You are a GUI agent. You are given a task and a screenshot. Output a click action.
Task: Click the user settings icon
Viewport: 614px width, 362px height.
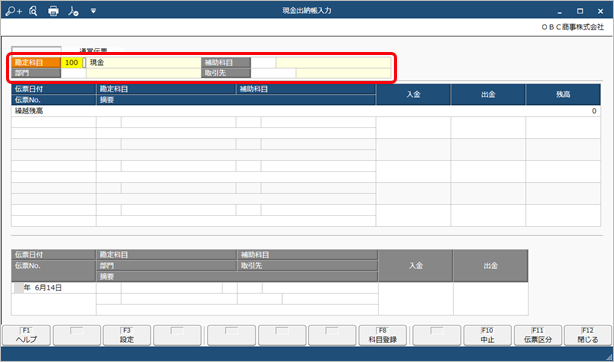click(x=73, y=11)
